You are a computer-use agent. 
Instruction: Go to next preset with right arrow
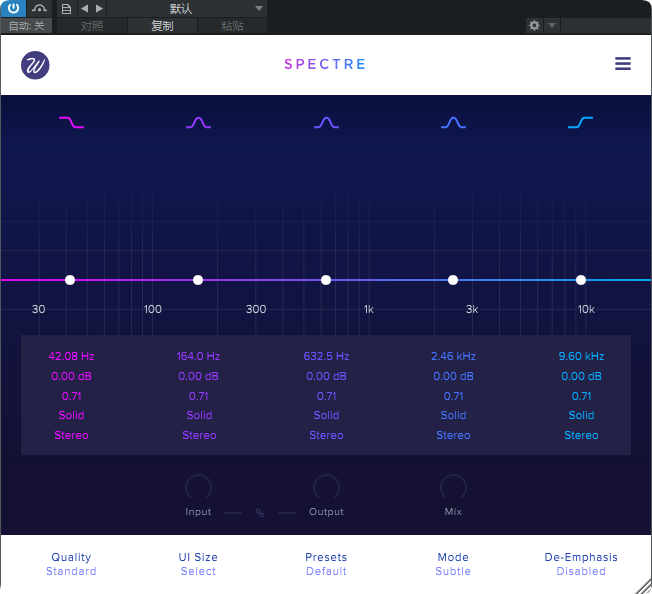coord(99,8)
